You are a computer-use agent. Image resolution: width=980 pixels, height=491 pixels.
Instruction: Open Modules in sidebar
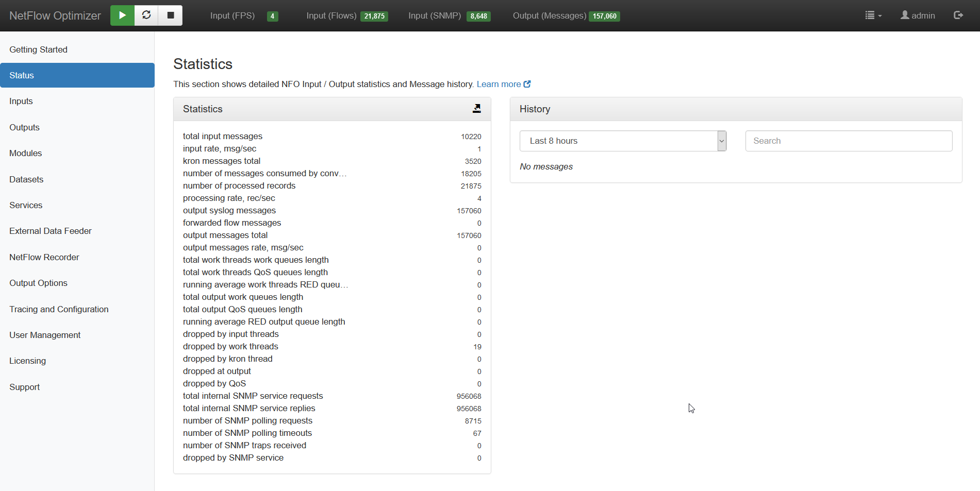[77, 153]
